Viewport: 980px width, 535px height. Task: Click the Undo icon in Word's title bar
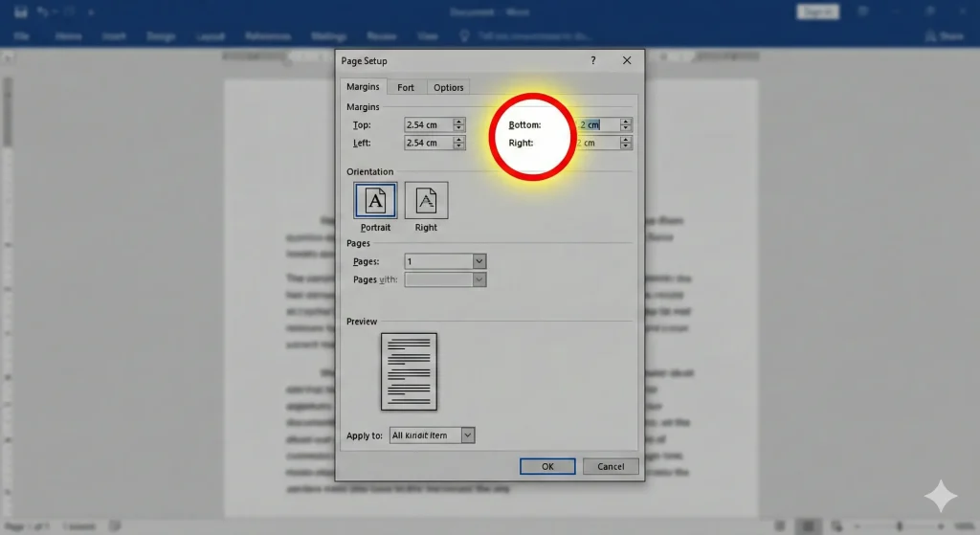[x=42, y=11]
